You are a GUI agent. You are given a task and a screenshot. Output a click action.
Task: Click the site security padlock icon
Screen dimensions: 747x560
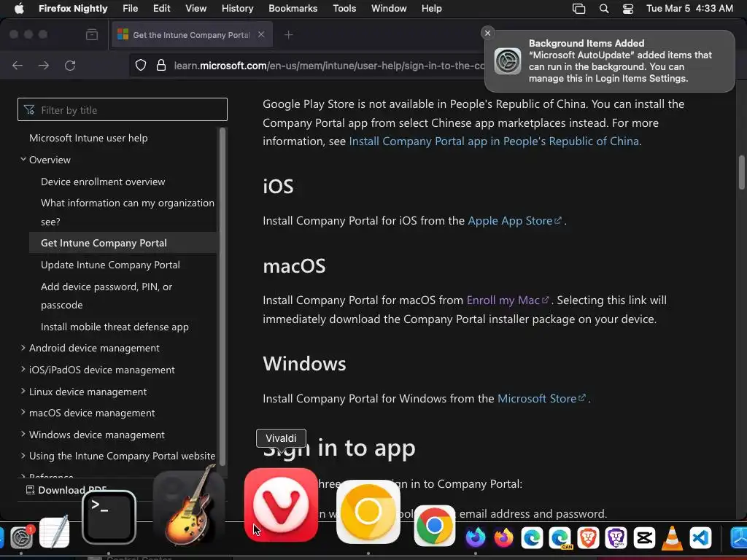click(161, 65)
